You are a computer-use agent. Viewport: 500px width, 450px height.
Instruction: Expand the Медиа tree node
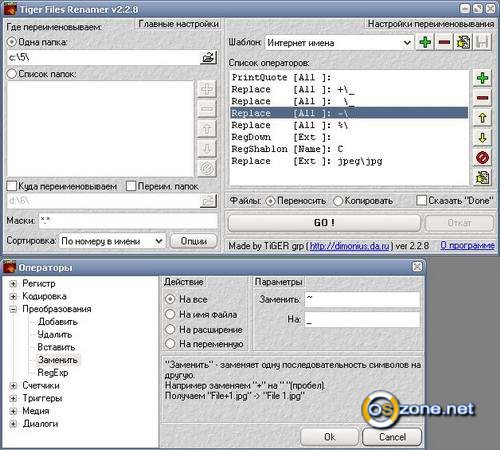pyautogui.click(x=13, y=411)
